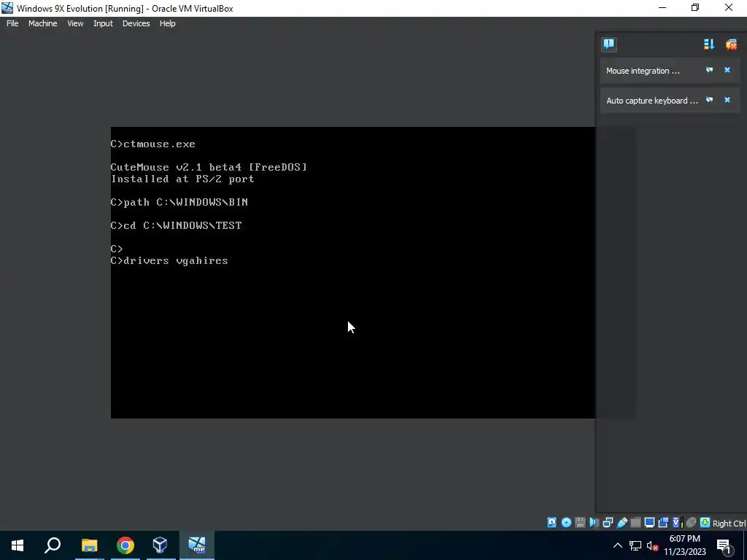This screenshot has height=560, width=747.
Task: Open the Machine menu
Action: pos(42,23)
